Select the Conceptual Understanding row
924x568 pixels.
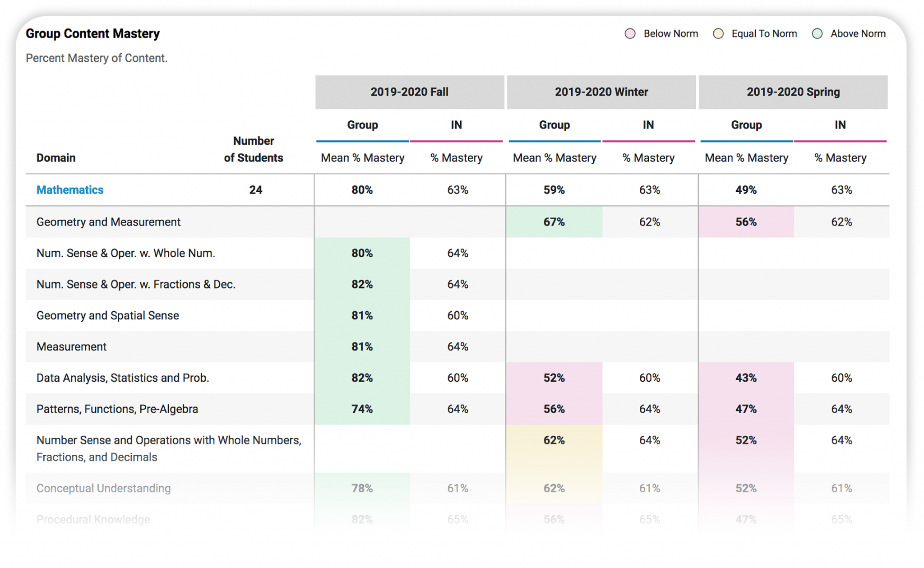[457, 488]
